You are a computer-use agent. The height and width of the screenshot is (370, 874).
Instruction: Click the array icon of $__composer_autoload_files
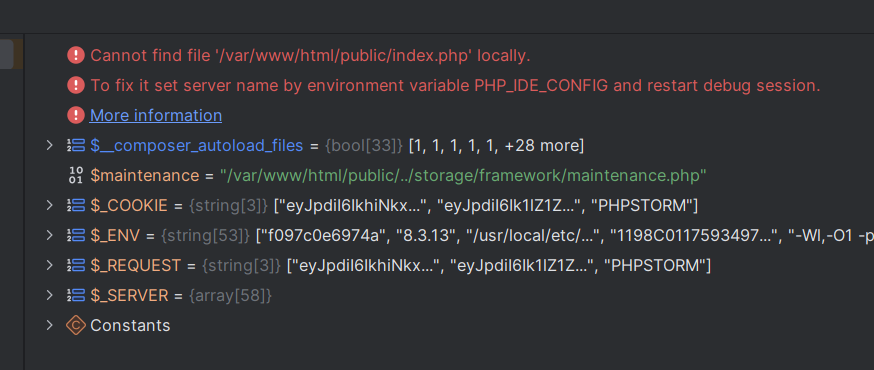tap(75, 145)
